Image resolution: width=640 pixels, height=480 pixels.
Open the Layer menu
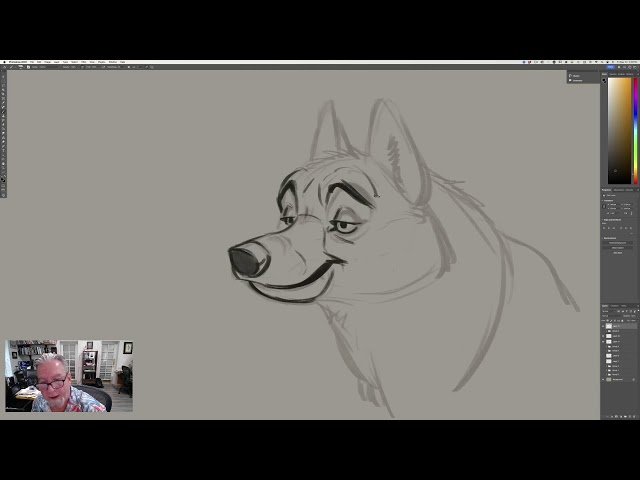[x=56, y=62]
